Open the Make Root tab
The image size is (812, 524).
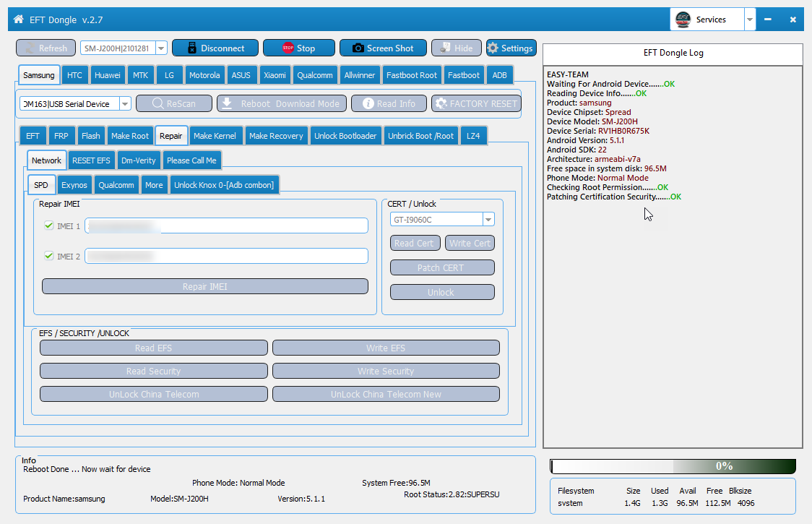[130, 136]
